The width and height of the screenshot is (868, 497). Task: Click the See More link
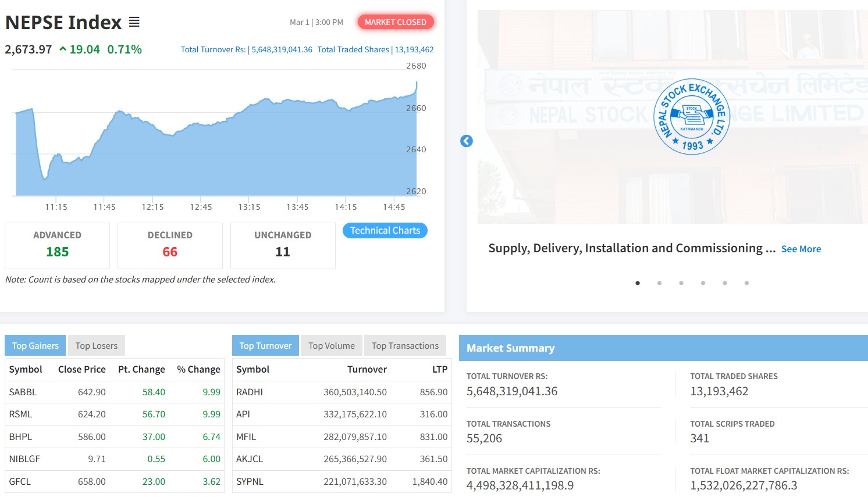click(801, 249)
